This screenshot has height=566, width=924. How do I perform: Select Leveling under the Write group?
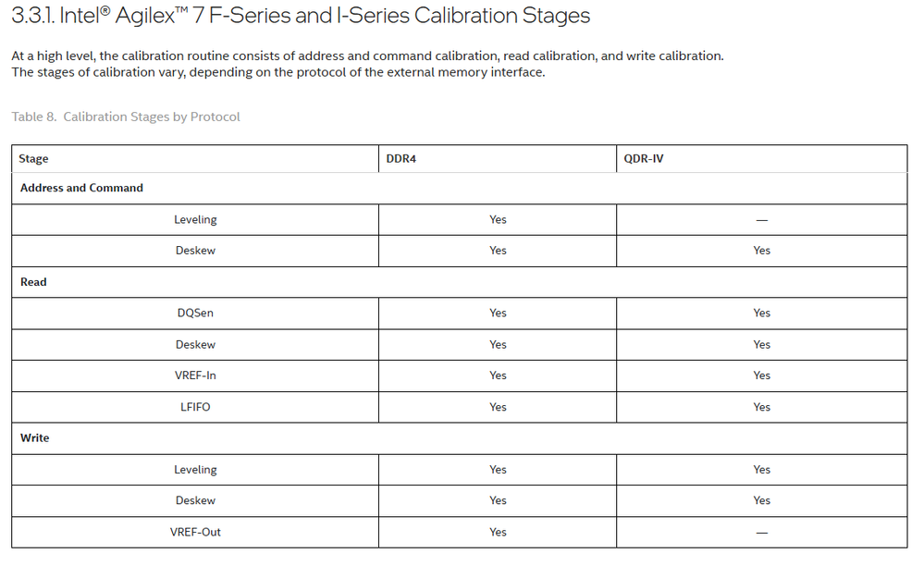(195, 470)
